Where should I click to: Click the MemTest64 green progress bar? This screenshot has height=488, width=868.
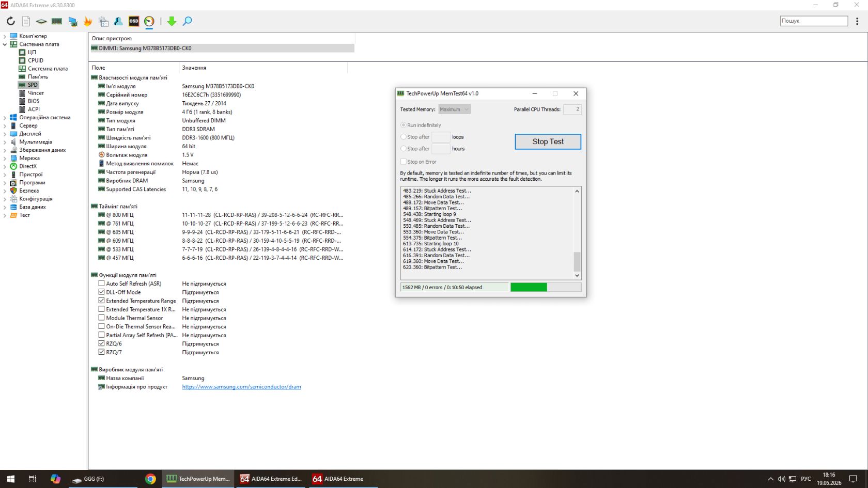coord(529,287)
